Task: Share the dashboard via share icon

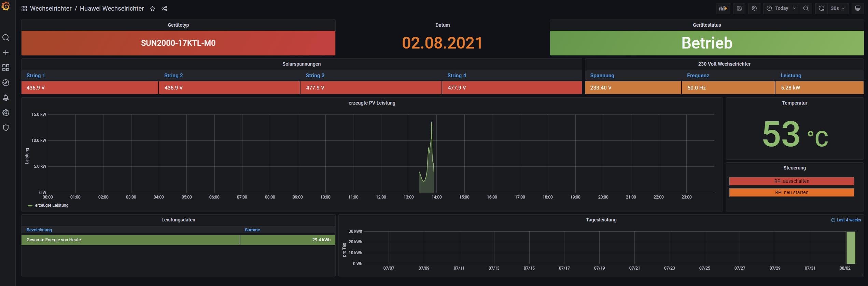Action: [164, 9]
